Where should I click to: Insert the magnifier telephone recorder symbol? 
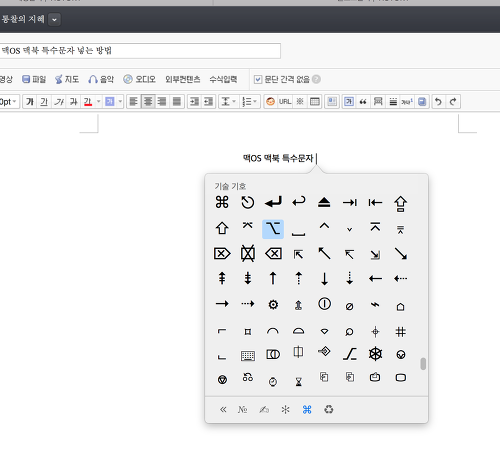[x=349, y=332]
